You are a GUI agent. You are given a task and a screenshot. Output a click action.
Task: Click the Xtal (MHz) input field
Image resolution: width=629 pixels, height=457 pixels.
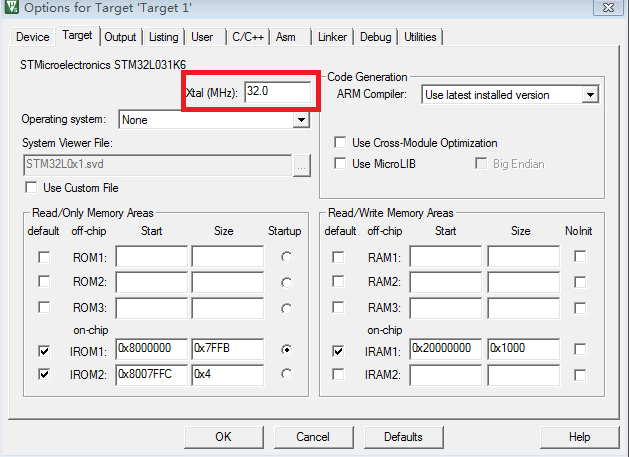[x=278, y=92]
